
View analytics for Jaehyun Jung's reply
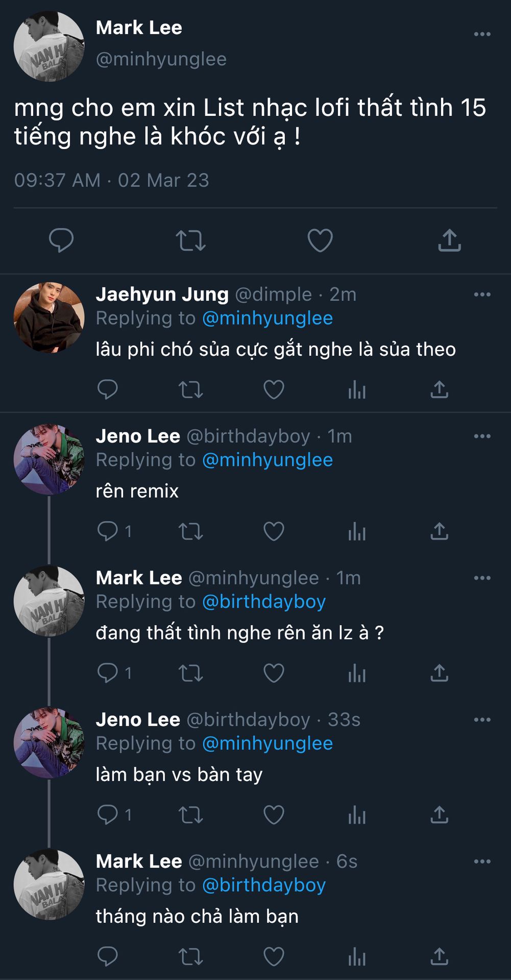(x=357, y=390)
